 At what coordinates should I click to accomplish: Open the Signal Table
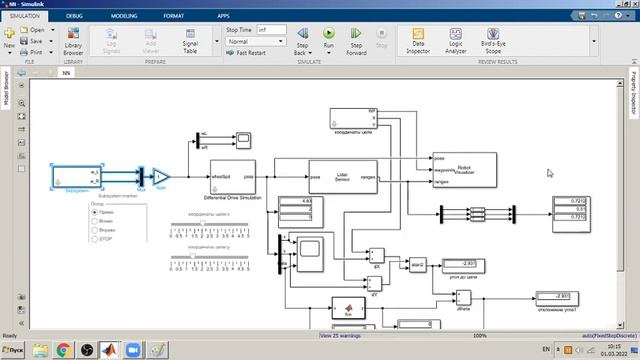pos(190,41)
